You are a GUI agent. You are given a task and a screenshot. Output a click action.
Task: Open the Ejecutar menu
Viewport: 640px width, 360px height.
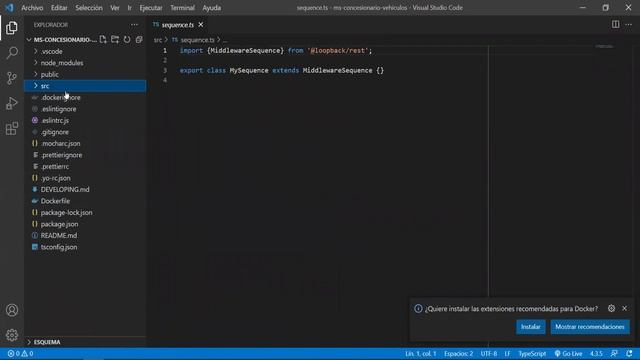151,8
